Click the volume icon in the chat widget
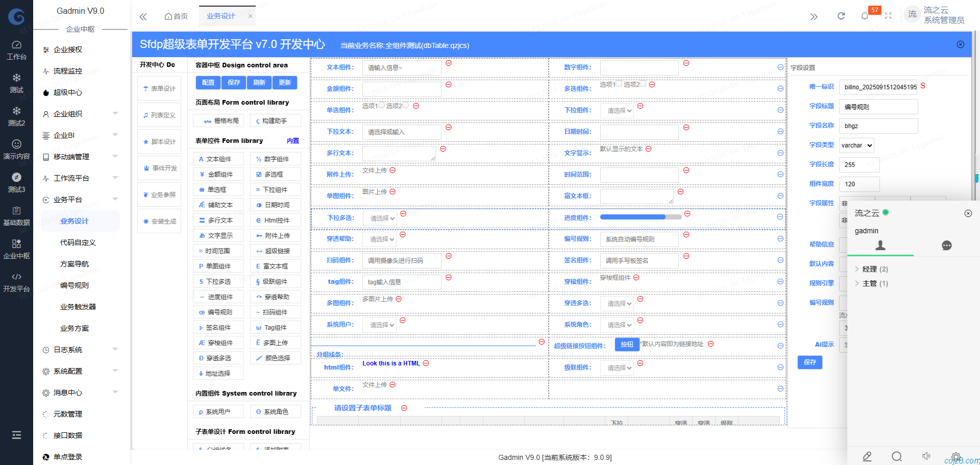 pos(926,457)
